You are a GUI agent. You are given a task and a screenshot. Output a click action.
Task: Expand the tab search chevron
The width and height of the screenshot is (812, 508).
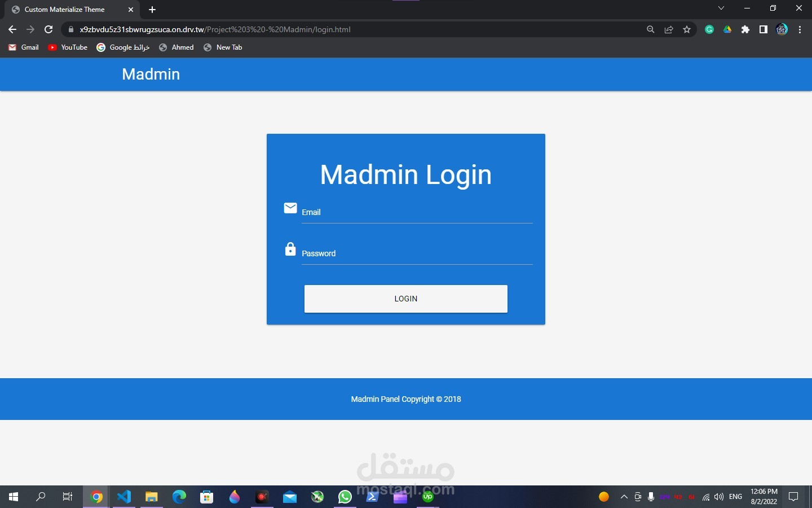coord(721,8)
